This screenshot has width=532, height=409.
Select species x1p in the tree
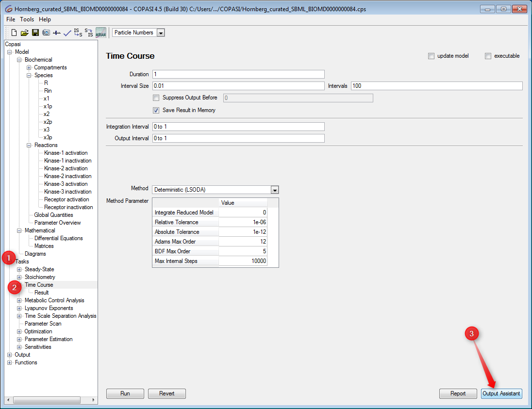coord(48,106)
